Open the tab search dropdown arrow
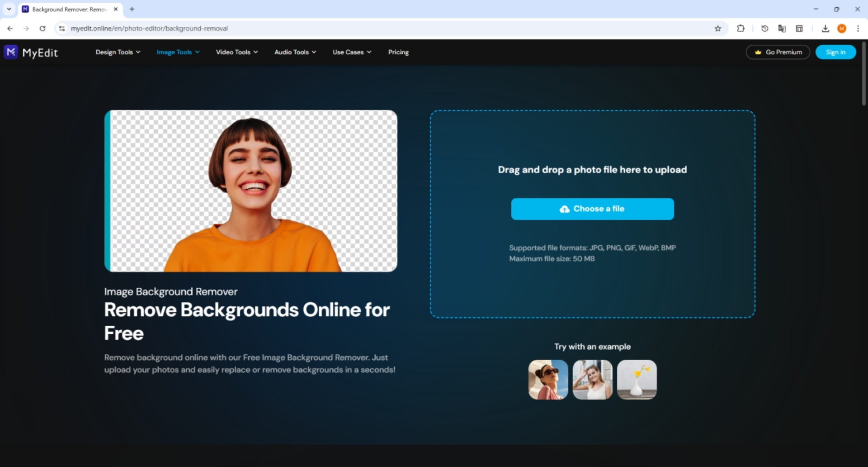Viewport: 868px width, 467px height. point(9,9)
